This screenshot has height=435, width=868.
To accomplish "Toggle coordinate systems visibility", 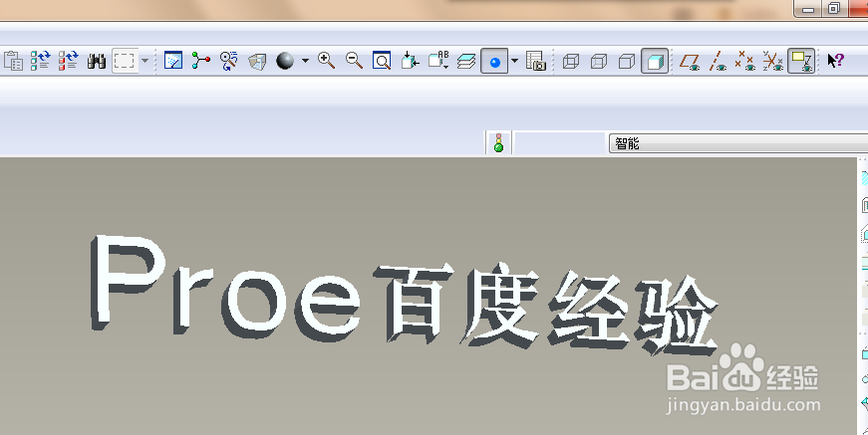I will point(773,61).
